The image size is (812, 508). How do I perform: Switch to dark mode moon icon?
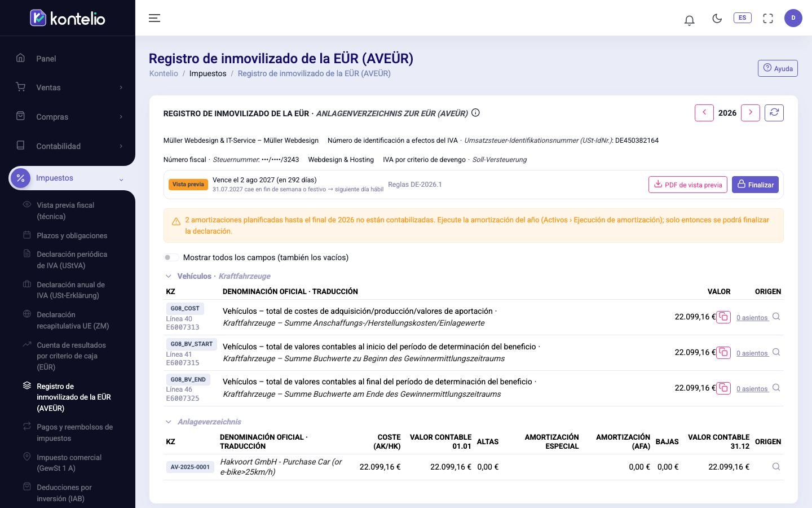pyautogui.click(x=717, y=18)
